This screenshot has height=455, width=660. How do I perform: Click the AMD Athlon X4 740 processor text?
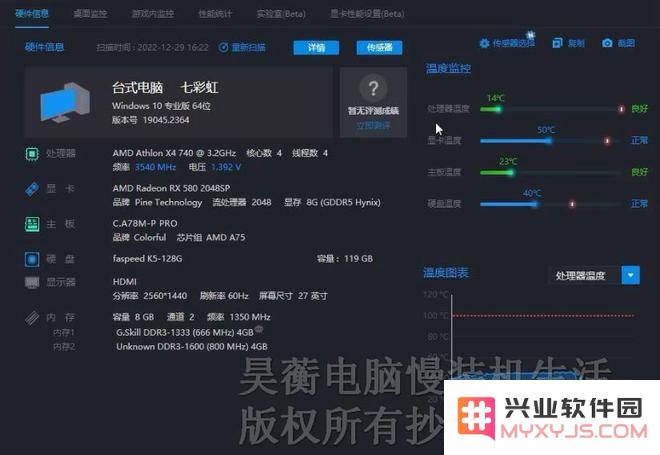(x=174, y=153)
